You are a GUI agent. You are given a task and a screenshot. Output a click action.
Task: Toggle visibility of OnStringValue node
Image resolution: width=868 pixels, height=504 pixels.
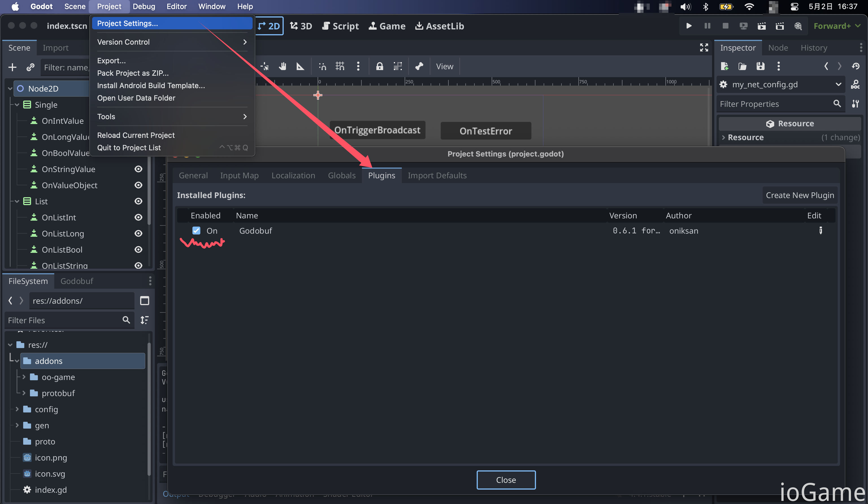[x=138, y=169]
